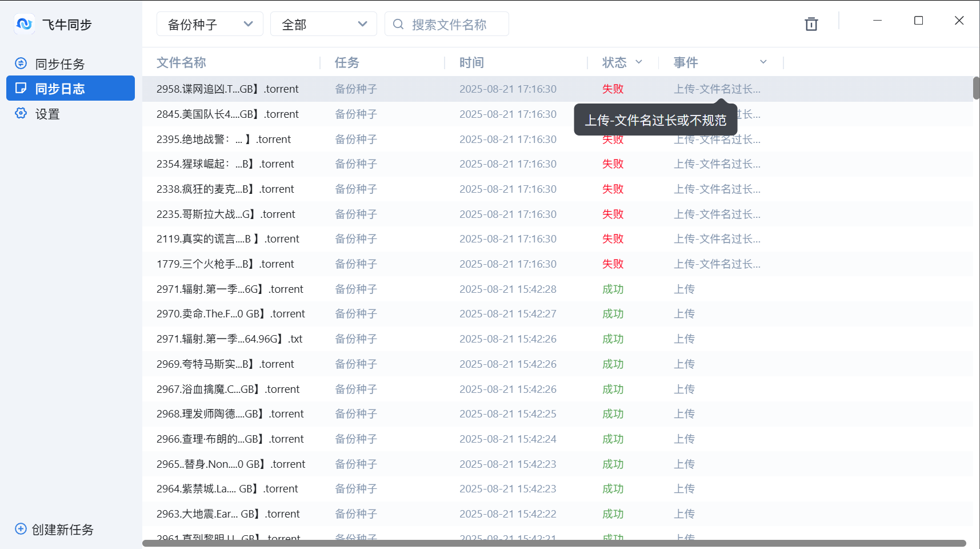Select the 2235.哥斯拉大战 torrent file
Viewport: 980px width, 549px height.
point(226,214)
